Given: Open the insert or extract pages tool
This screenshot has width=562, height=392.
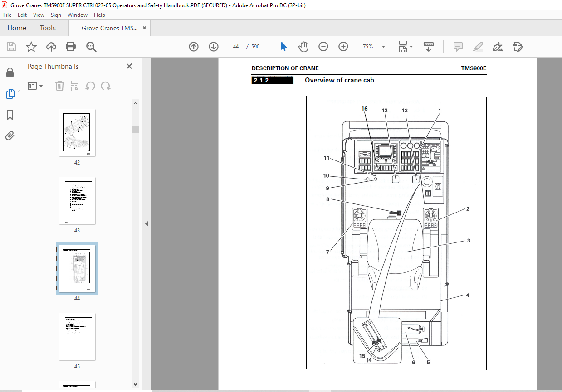Looking at the screenshot, I should coord(75,86).
